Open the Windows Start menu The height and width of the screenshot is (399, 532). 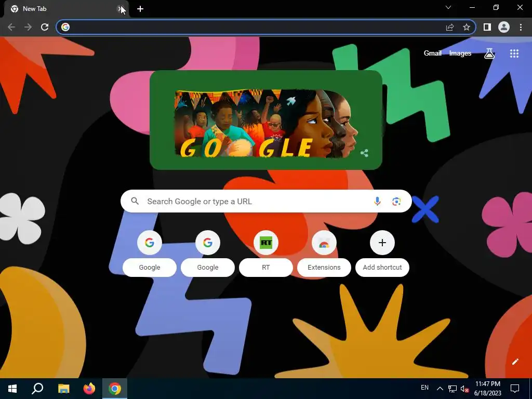tap(12, 389)
